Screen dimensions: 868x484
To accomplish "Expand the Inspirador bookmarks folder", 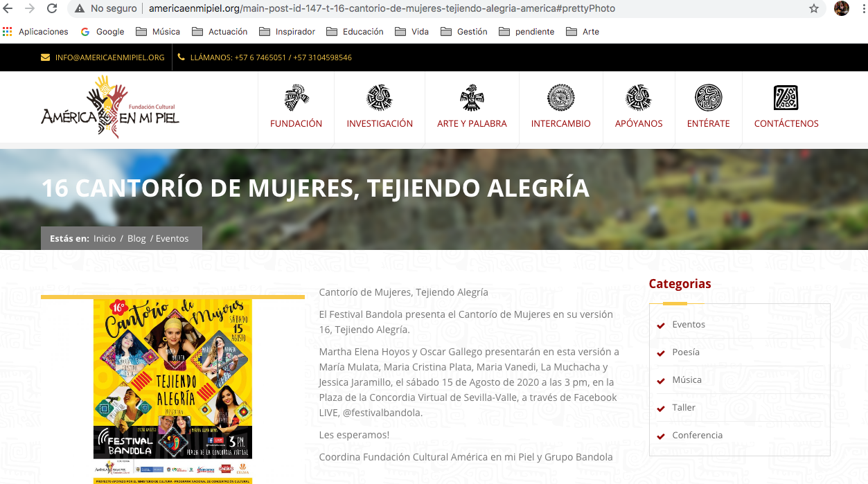I will click(287, 32).
